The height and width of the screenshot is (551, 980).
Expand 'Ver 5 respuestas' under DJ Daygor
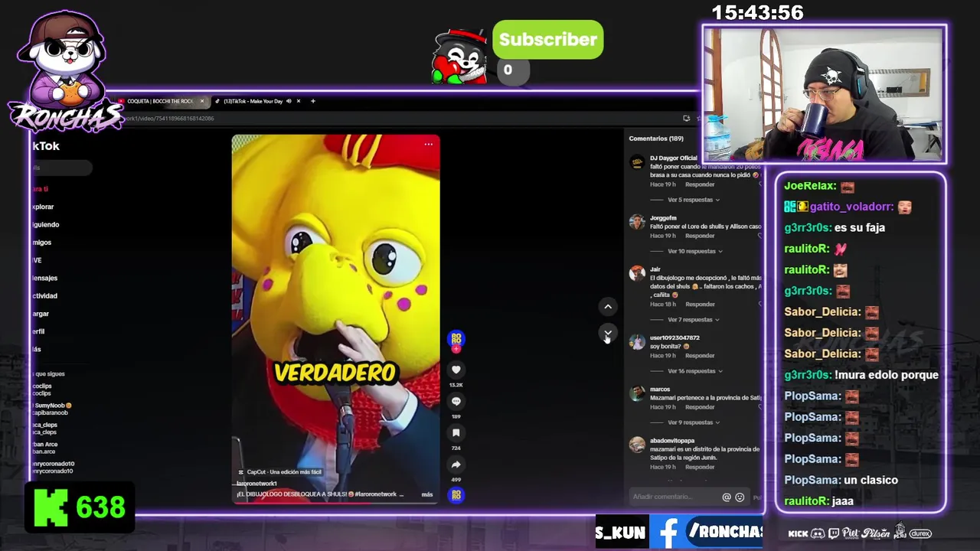[694, 200]
